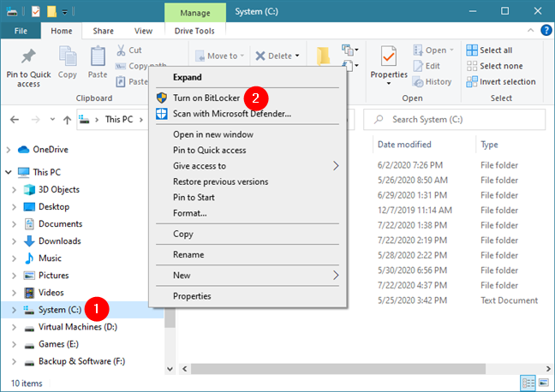Click the Paste clipboard icon
This screenshot has height=392, width=555.
click(98, 56)
